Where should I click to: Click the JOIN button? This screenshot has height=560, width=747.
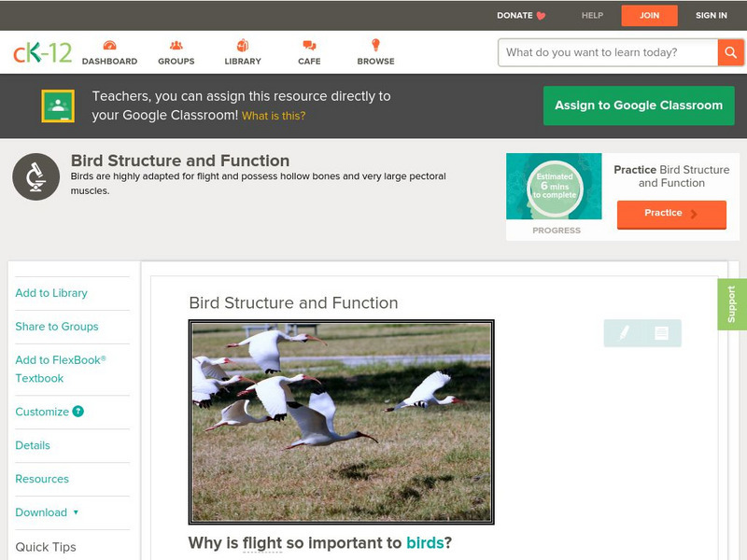click(649, 16)
